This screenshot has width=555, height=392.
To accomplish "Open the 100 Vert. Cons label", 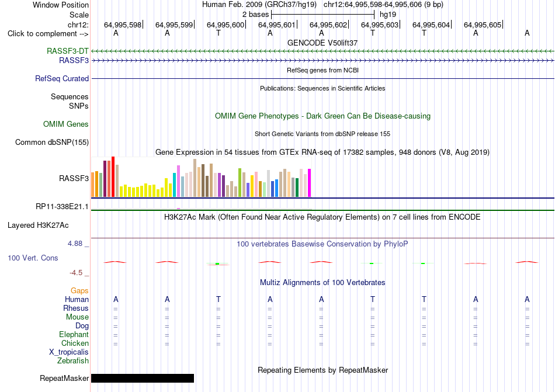I will 33,258.
